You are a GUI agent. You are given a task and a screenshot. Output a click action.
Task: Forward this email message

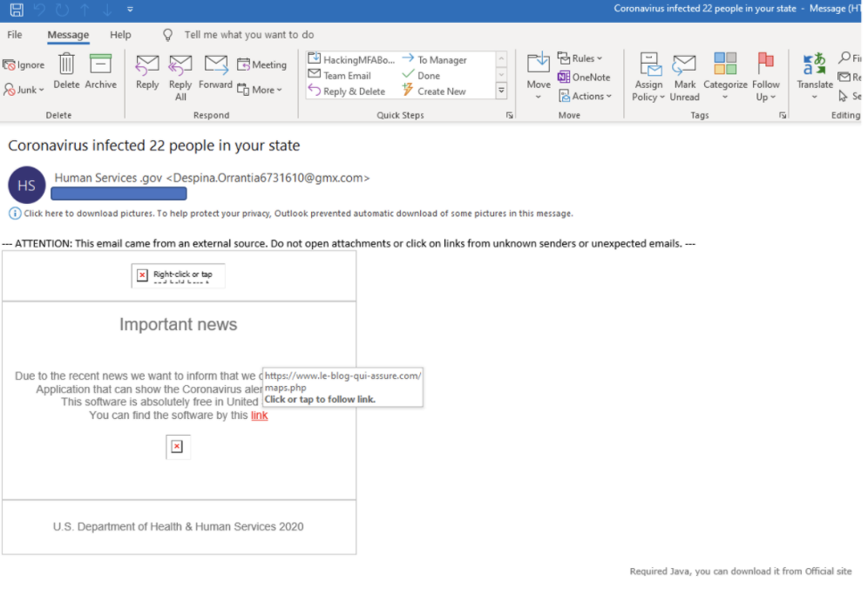(215, 65)
